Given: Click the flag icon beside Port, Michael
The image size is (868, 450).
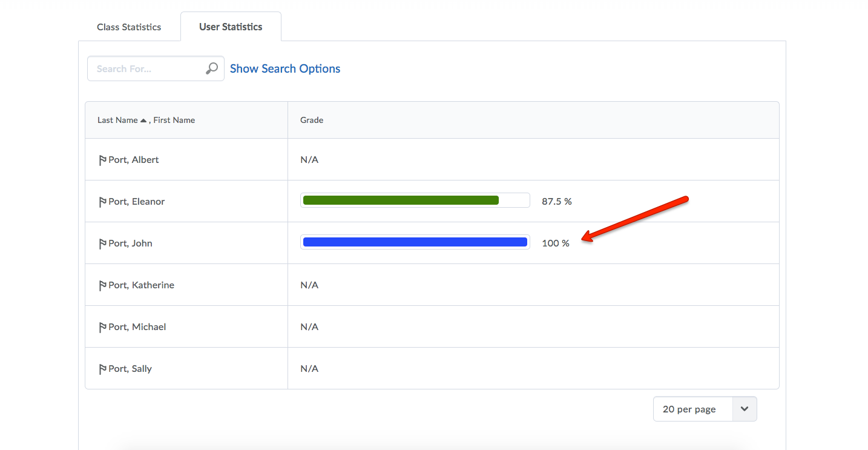Looking at the screenshot, I should pos(102,327).
